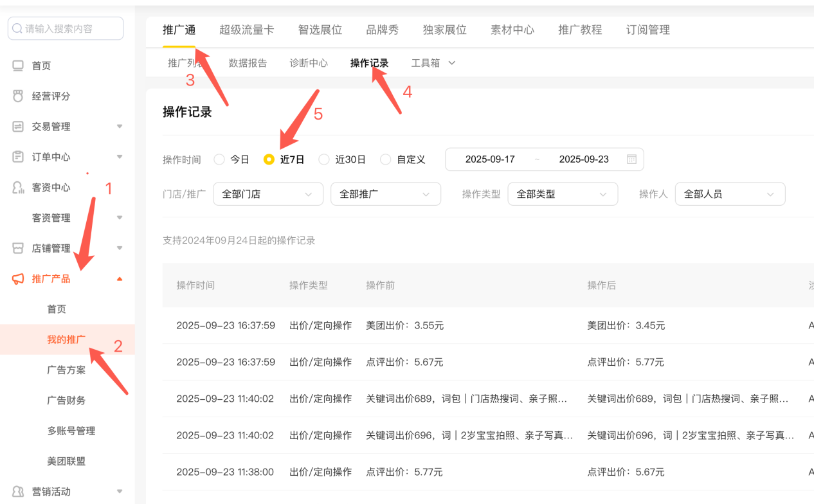This screenshot has height=504, width=814.
Task: Click the 2025-09-23 11:38:00 timestamp
Action: tap(225, 472)
